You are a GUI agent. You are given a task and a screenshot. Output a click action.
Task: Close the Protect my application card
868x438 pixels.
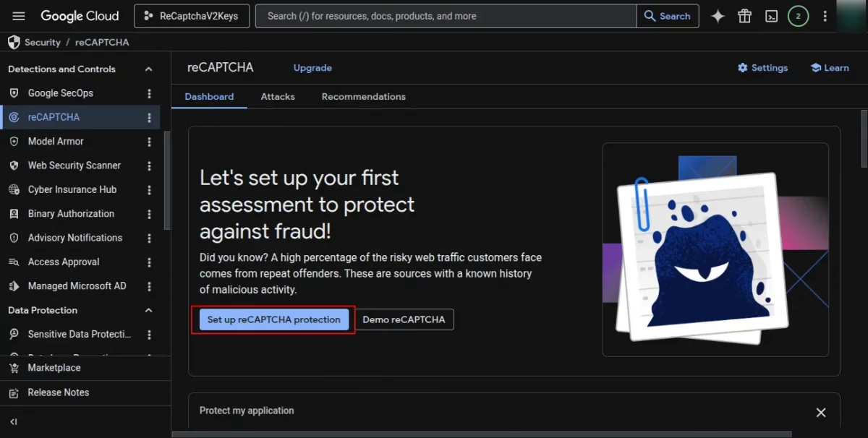tap(821, 413)
